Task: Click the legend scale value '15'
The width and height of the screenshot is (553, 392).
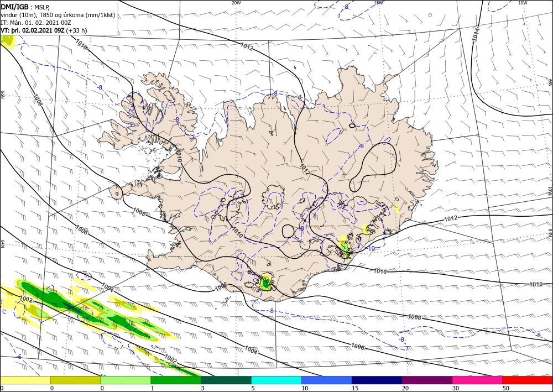Action: click(x=355, y=388)
